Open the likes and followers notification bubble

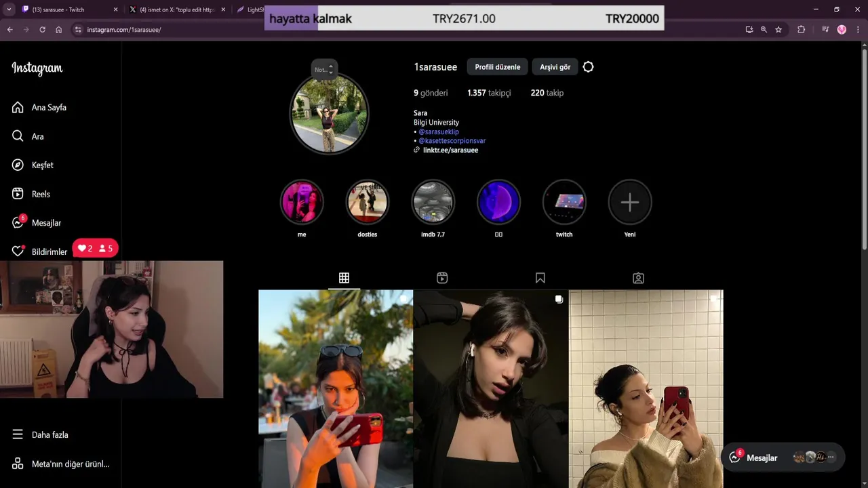tap(96, 249)
